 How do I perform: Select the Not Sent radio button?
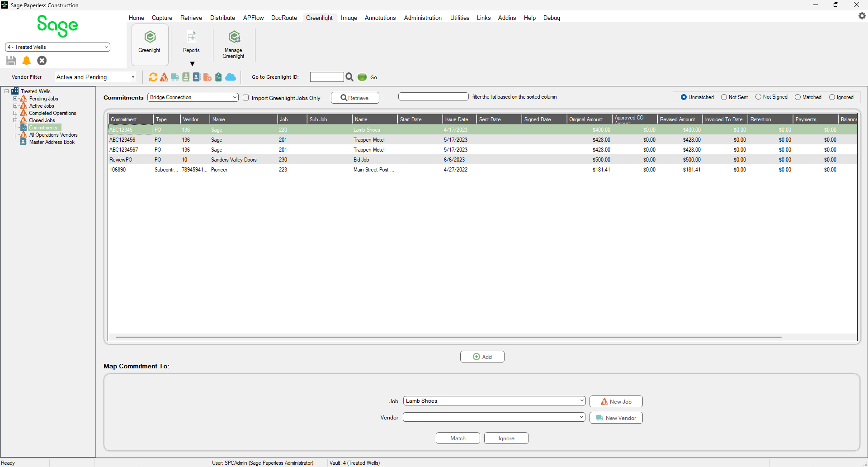click(x=724, y=97)
